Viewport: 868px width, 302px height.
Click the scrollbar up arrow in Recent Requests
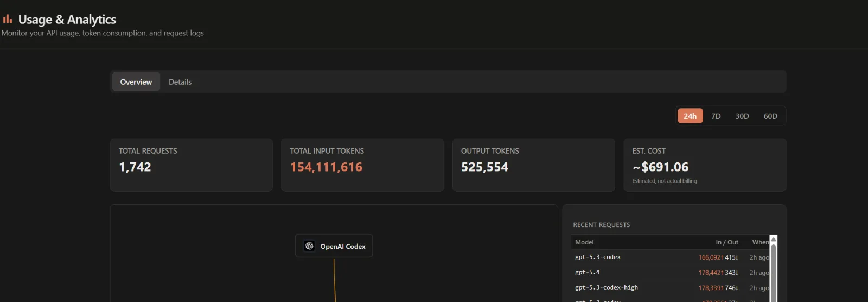(x=774, y=239)
